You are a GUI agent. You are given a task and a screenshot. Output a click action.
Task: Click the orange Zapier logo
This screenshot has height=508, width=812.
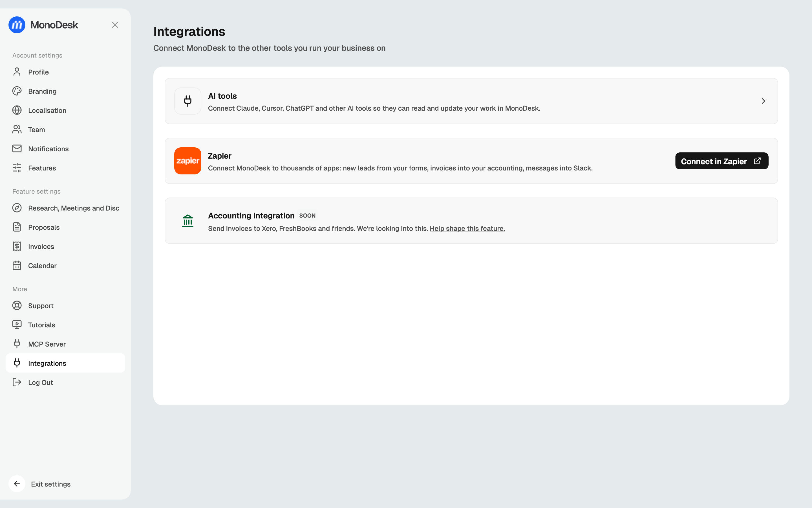point(188,161)
